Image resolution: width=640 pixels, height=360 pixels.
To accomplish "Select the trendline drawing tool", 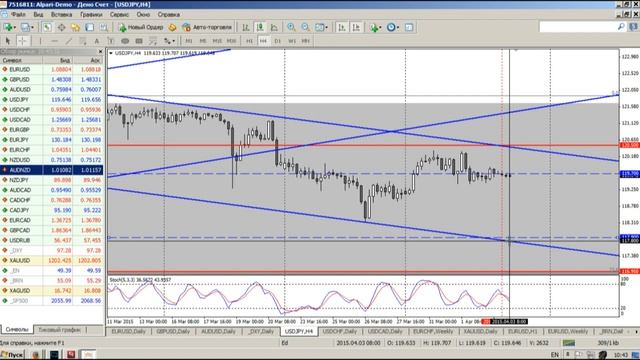I will tap(69, 41).
